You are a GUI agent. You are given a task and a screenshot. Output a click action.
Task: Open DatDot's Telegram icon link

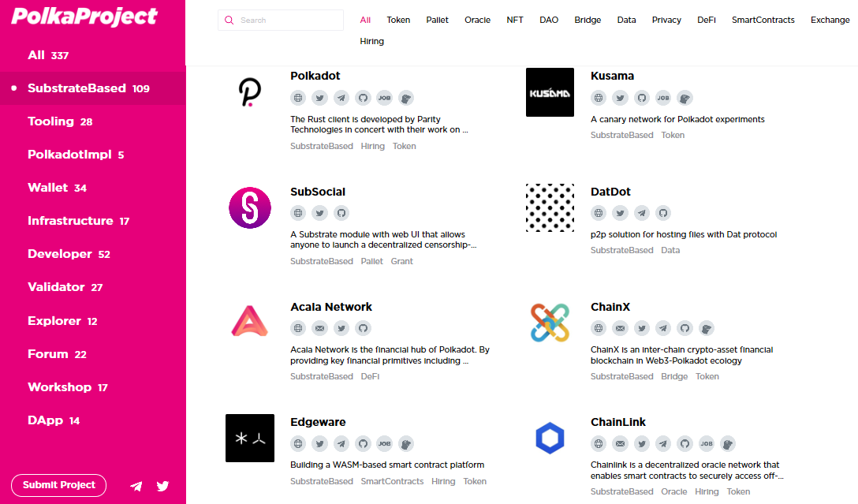(641, 213)
